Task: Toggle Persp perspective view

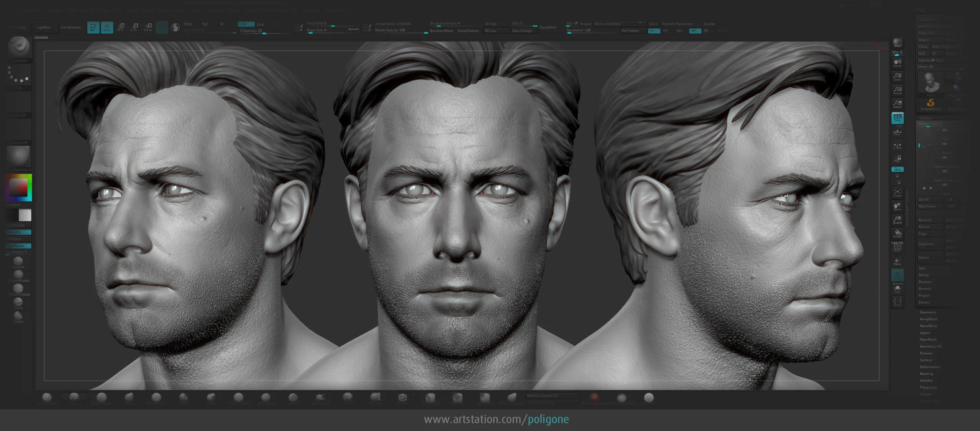Action: coord(897,118)
